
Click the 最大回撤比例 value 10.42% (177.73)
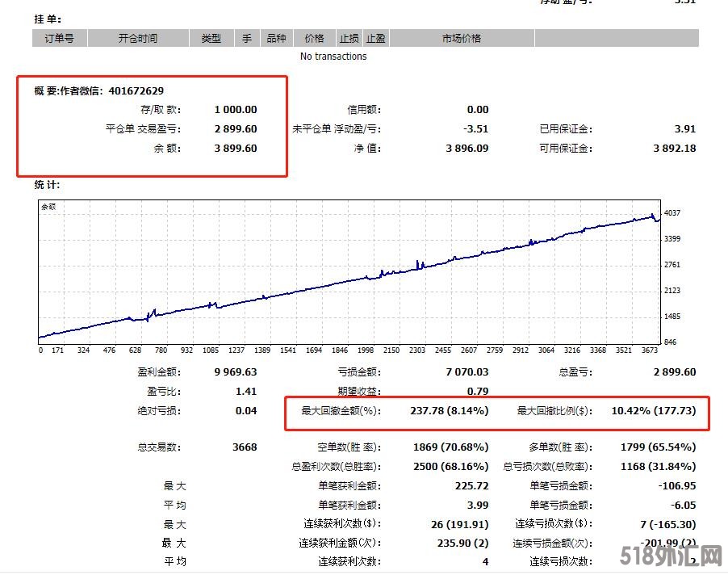pyautogui.click(x=653, y=411)
